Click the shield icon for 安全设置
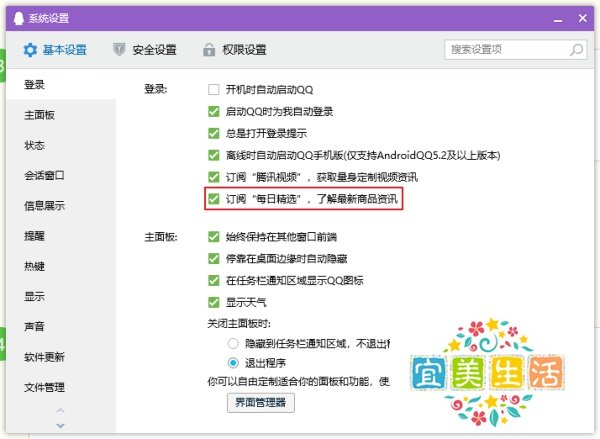 [119, 49]
